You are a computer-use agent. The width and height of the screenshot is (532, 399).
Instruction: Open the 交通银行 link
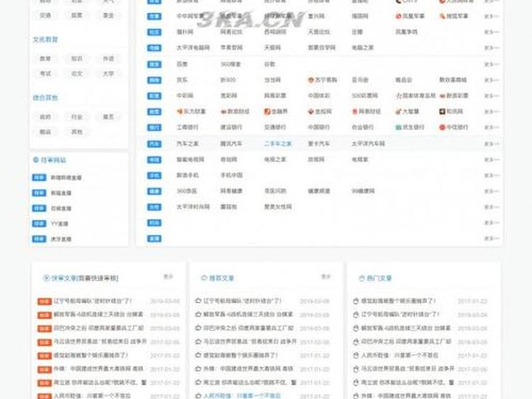coord(275,127)
